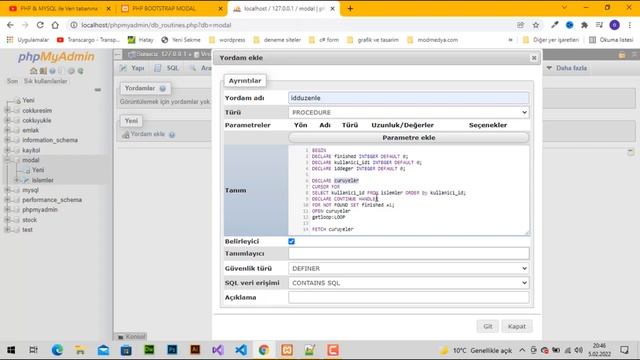Open Okuma listesi reading list

pyautogui.click(x=611, y=40)
